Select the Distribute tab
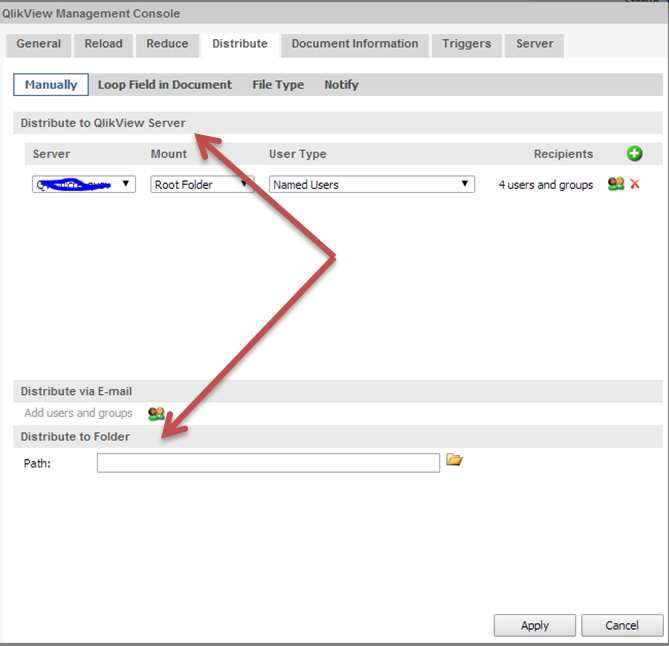669x646 pixels. pos(240,44)
